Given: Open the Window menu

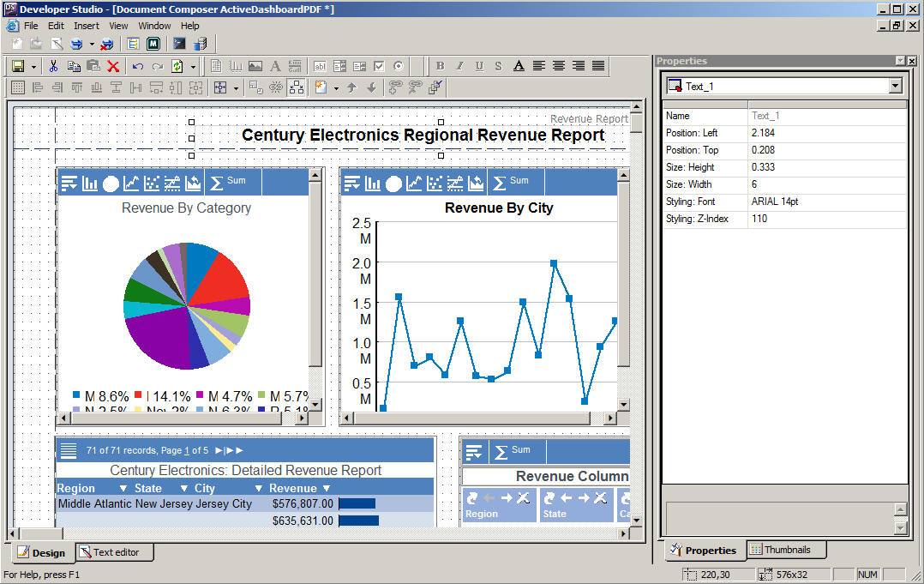Looking at the screenshot, I should tap(154, 26).
